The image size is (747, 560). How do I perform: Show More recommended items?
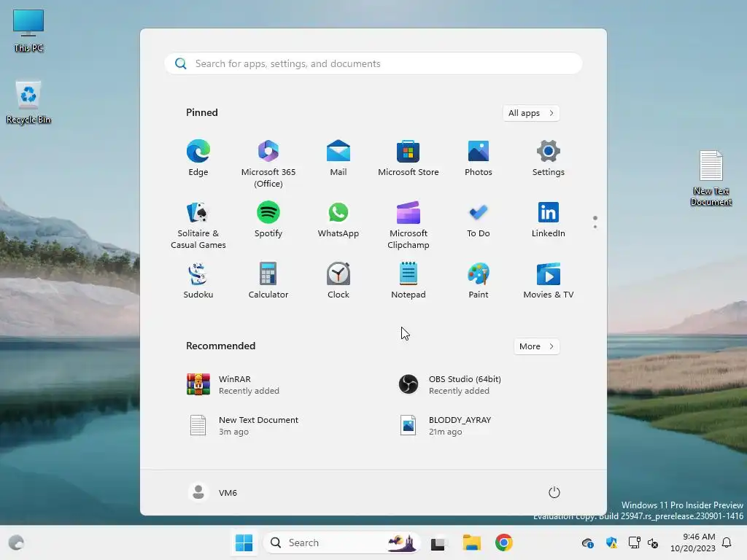coord(536,346)
